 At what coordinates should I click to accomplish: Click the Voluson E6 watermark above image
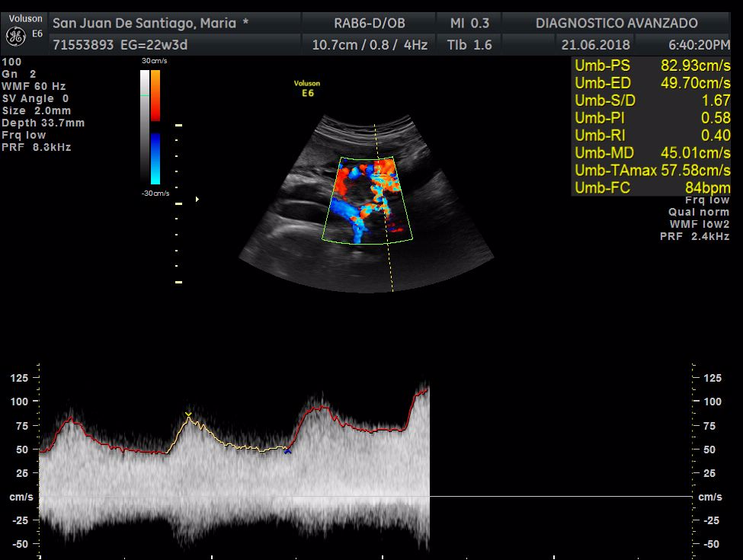[307, 88]
